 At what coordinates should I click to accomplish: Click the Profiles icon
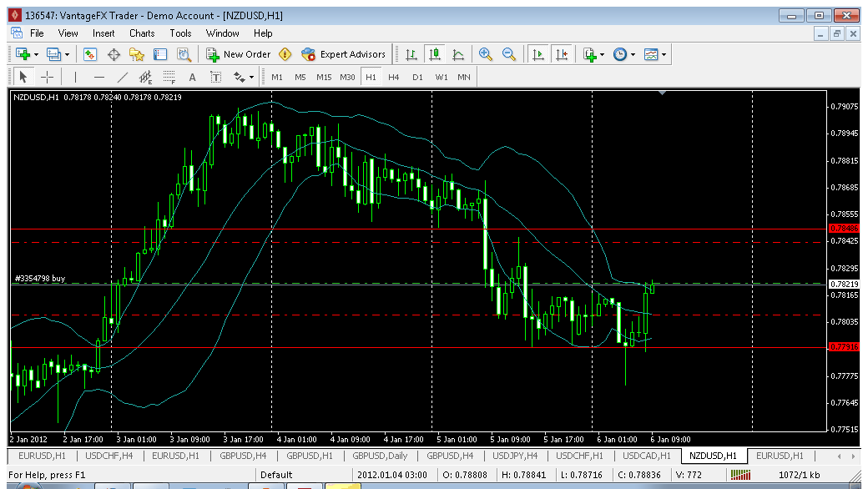tap(53, 54)
